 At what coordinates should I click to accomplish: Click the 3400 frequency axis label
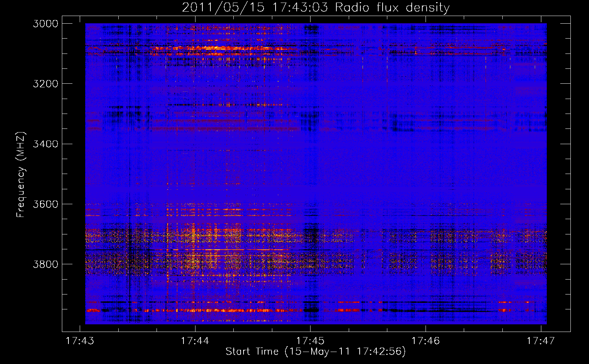(46, 144)
